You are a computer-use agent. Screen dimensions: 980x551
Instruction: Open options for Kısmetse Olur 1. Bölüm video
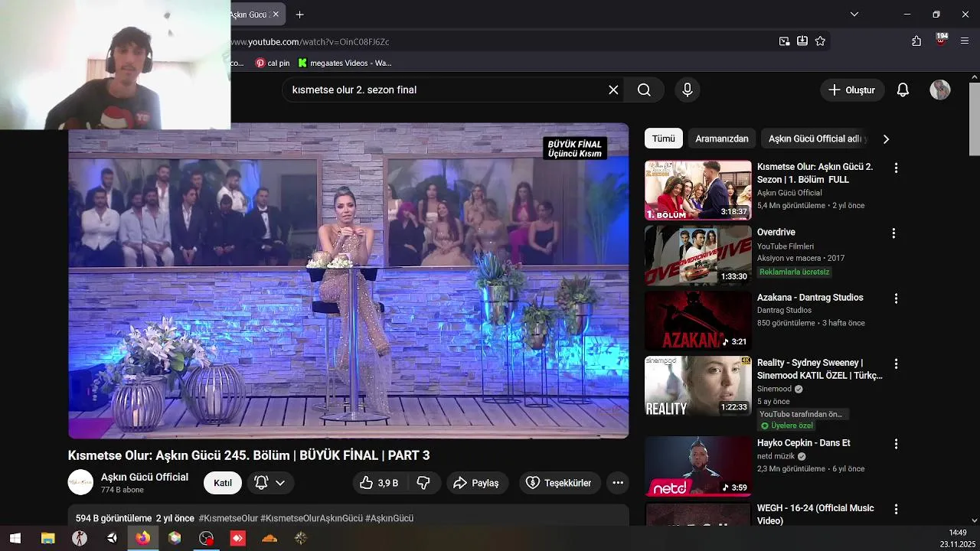[896, 168]
